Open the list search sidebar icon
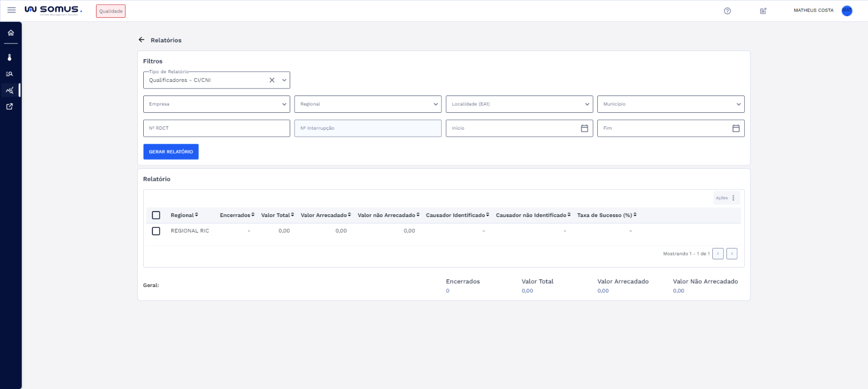 coord(10,74)
